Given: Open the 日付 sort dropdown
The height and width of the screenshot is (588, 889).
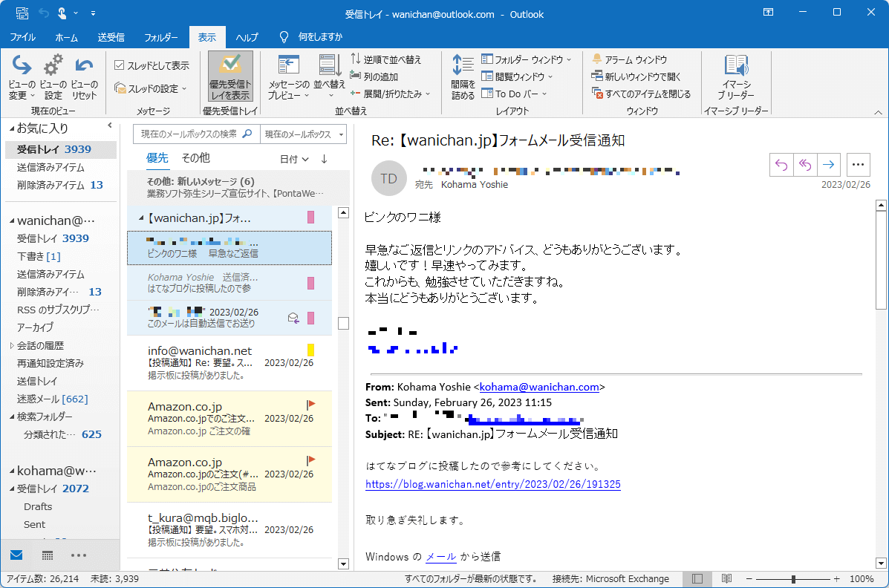Looking at the screenshot, I should [x=294, y=160].
